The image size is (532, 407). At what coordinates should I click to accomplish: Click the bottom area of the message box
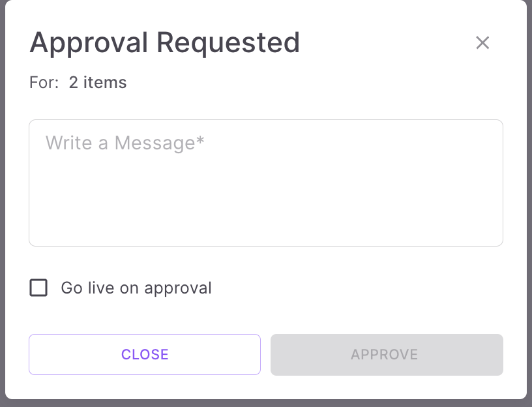(x=266, y=232)
